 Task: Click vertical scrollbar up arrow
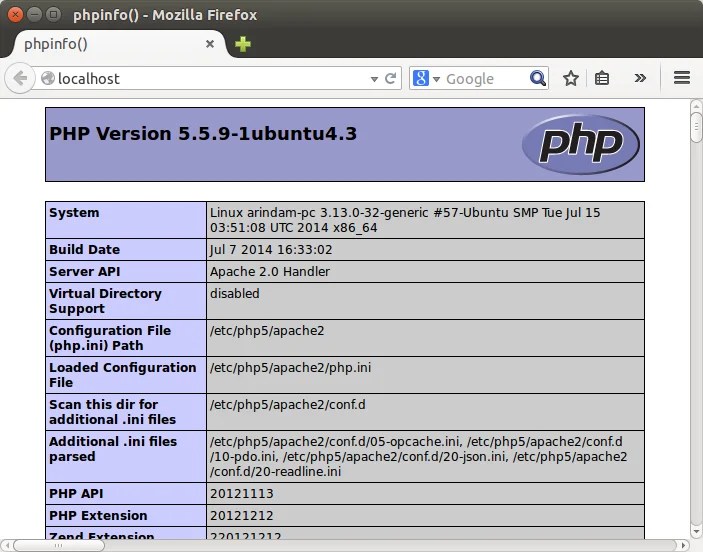click(696, 107)
